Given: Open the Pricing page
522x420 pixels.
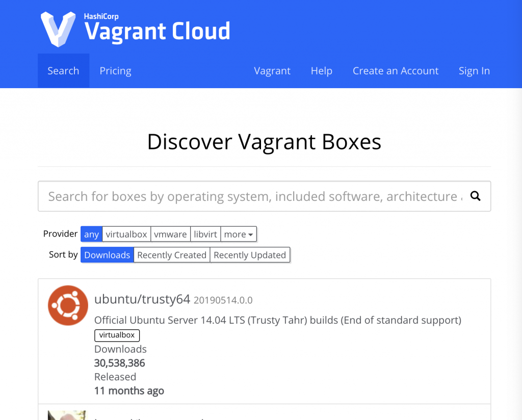Looking at the screenshot, I should 116,70.
